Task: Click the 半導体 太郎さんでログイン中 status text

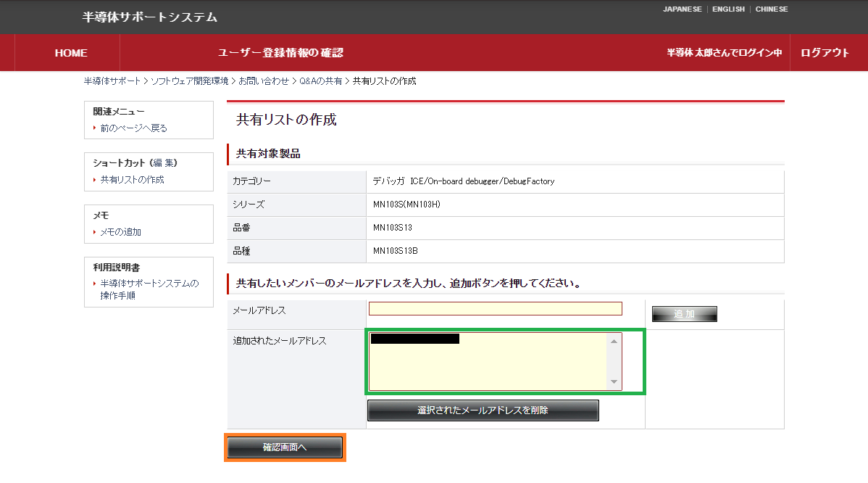Action: 724,53
